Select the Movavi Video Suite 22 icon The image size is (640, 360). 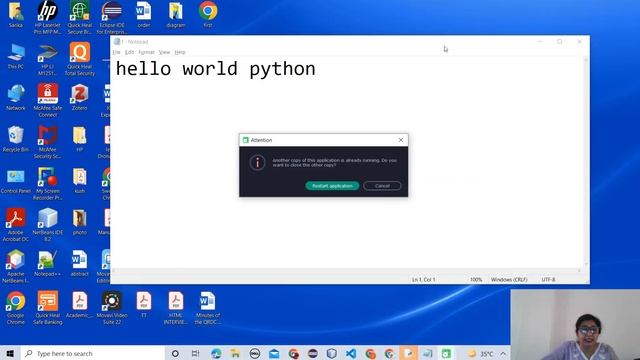coord(112,309)
